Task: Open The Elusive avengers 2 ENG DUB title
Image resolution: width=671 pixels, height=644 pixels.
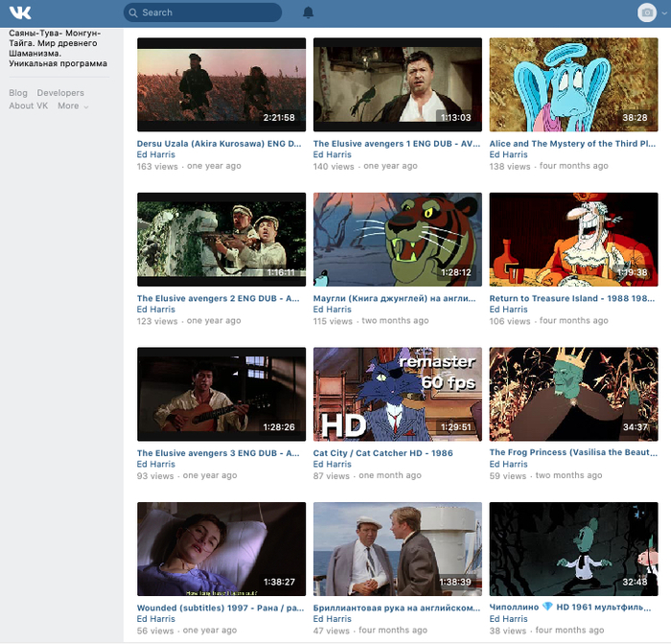Action: 219,299
